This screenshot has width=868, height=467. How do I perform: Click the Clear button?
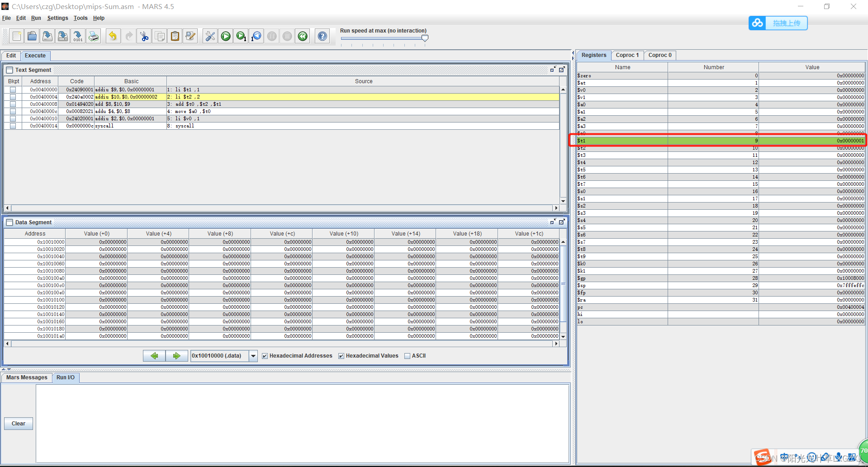[19, 424]
